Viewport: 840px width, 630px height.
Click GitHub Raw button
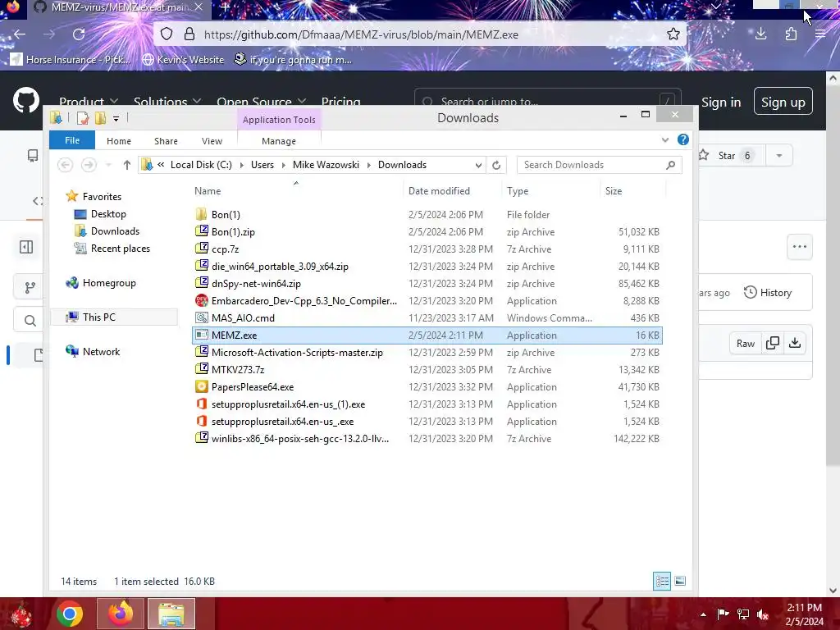(745, 344)
